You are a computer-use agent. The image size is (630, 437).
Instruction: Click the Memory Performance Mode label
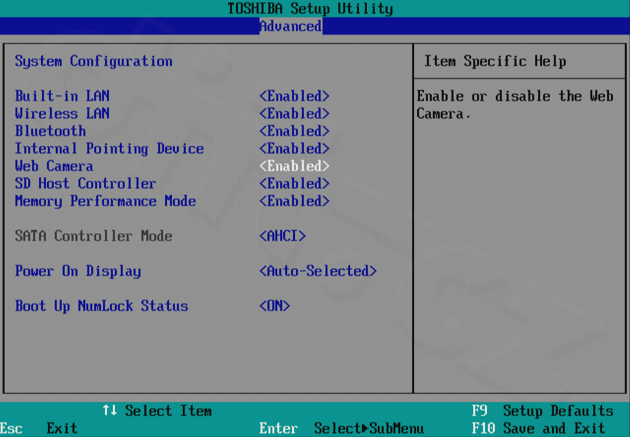[x=105, y=201]
